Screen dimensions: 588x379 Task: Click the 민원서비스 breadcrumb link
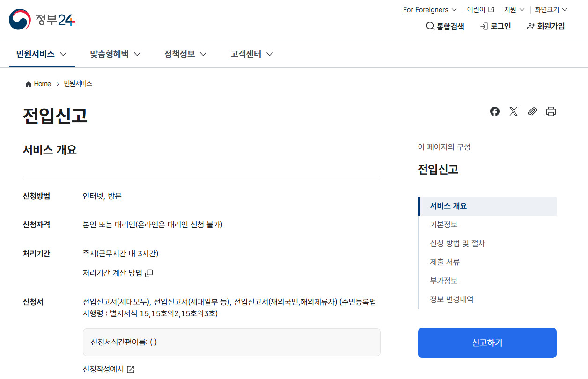coord(78,84)
